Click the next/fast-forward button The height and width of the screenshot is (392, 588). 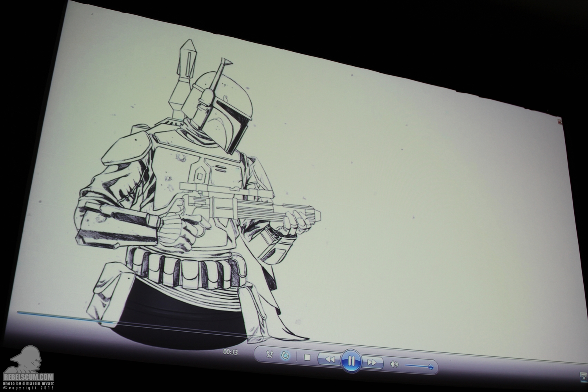pyautogui.click(x=372, y=363)
